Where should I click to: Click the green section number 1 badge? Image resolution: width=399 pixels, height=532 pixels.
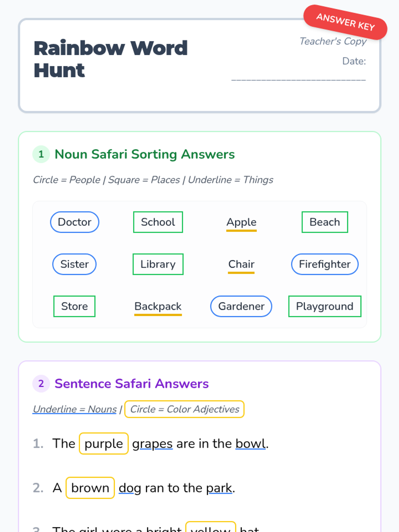[x=41, y=154]
